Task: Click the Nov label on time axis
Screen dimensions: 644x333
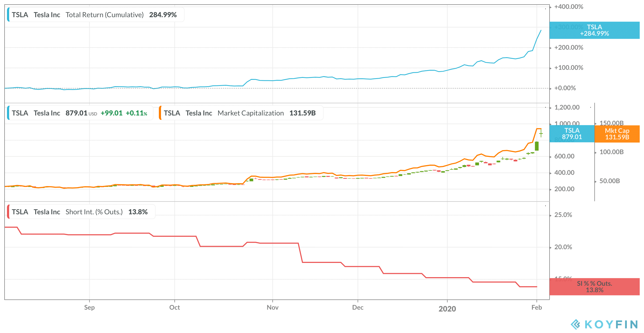Action: point(273,307)
